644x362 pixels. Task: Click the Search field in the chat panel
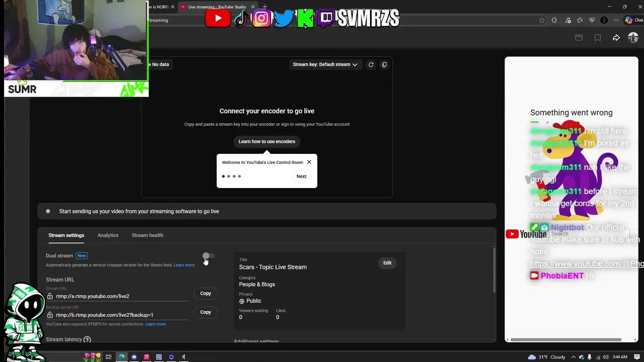[x=589, y=234]
